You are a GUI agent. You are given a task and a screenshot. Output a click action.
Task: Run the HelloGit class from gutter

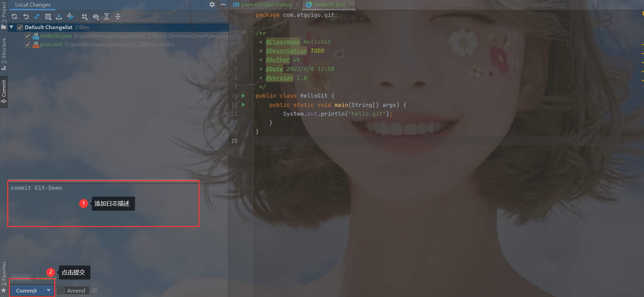click(243, 96)
